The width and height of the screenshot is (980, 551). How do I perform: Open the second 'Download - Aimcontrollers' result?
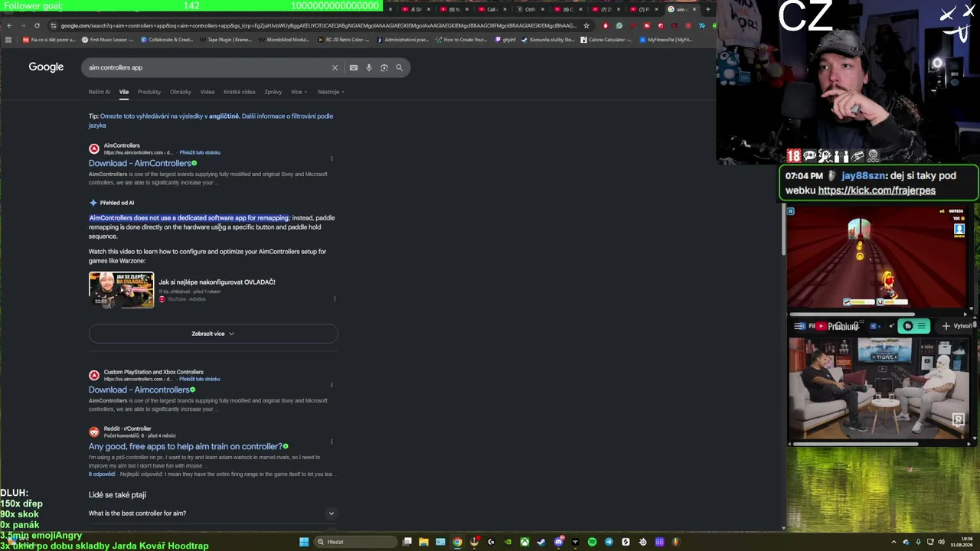(x=139, y=390)
